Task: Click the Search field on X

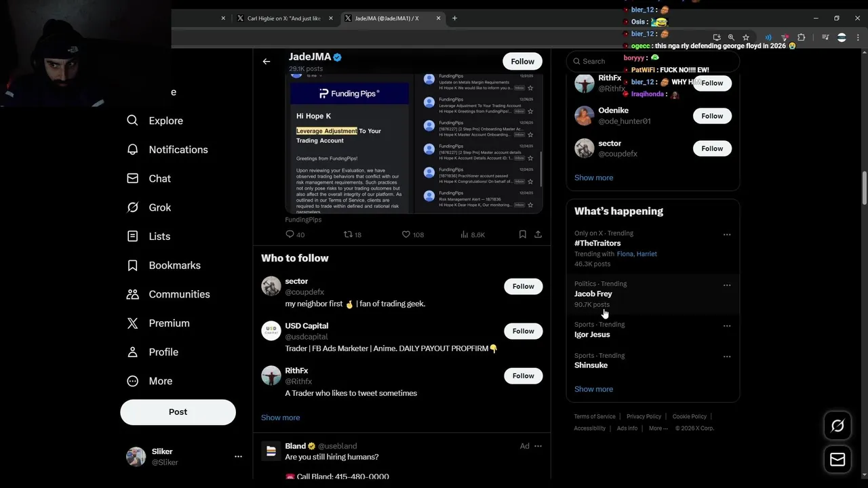Action: click(652, 61)
